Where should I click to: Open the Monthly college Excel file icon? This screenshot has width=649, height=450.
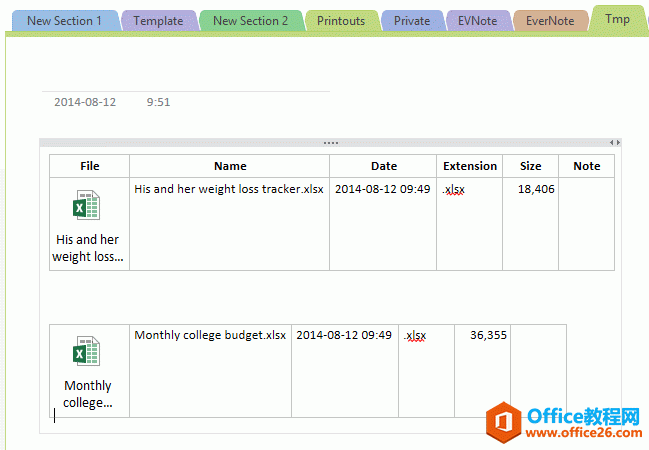[86, 352]
